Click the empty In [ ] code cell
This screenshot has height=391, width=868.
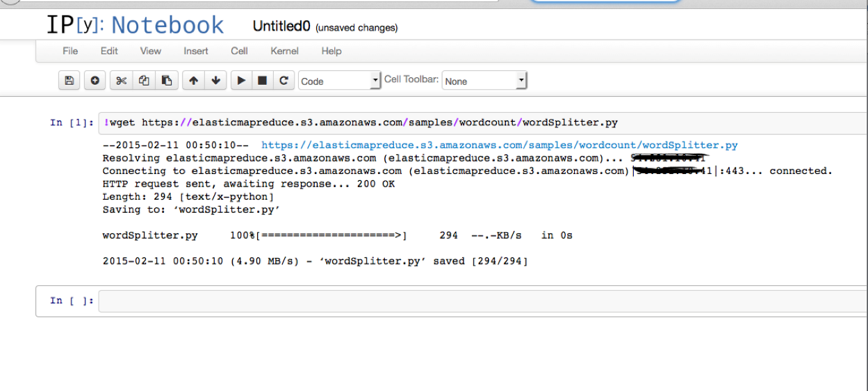(x=482, y=301)
